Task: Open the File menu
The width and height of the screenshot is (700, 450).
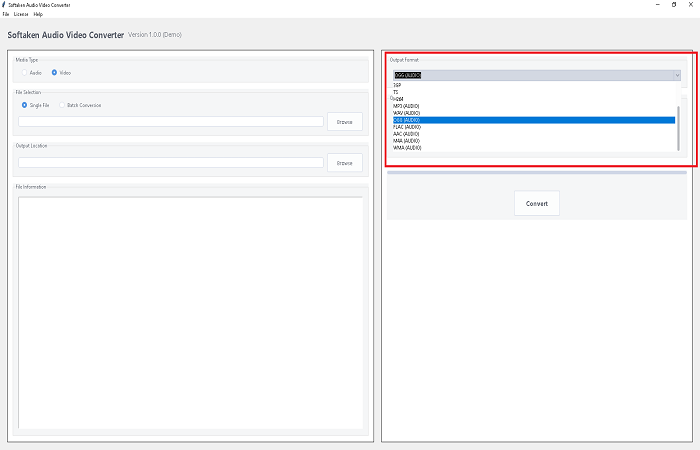Action: pyautogui.click(x=5, y=14)
